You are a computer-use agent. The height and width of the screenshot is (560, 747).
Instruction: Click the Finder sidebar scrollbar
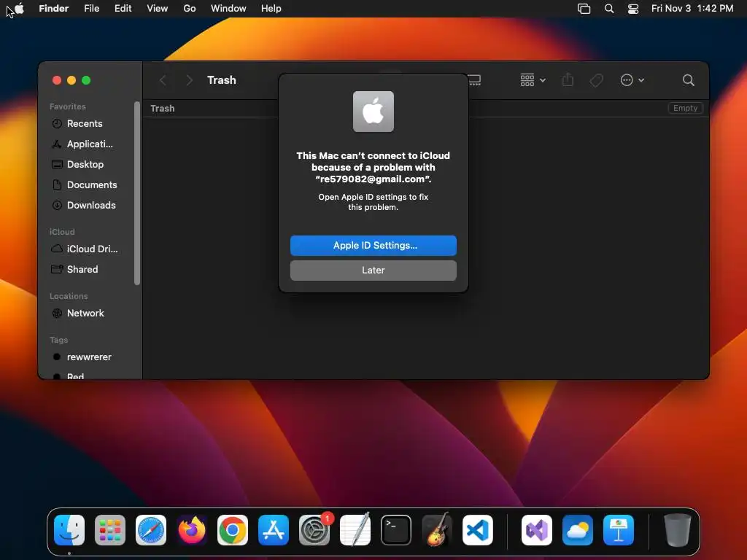coord(137,192)
